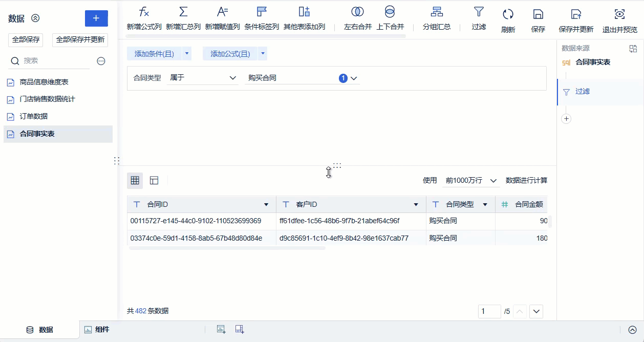Image resolution: width=644 pixels, height=342 pixels.
Task: Go to the next page of data
Action: tap(536, 311)
